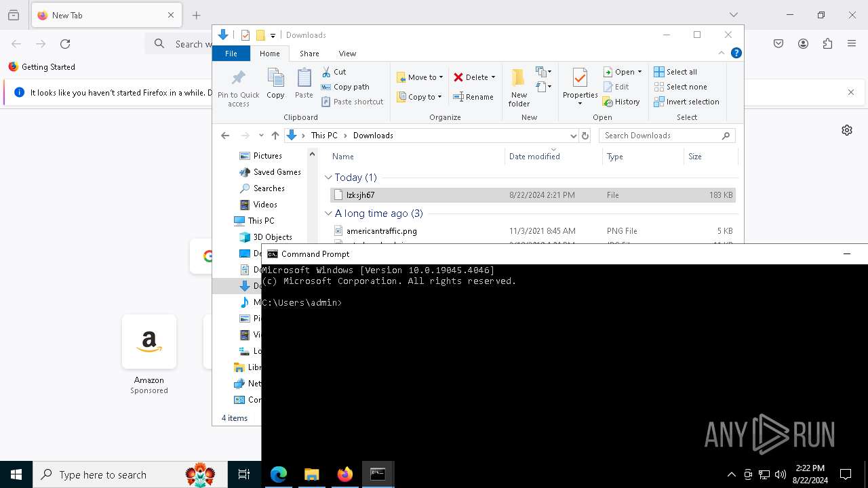Click the Rename button in Organize
The image size is (868, 488).
tap(473, 97)
